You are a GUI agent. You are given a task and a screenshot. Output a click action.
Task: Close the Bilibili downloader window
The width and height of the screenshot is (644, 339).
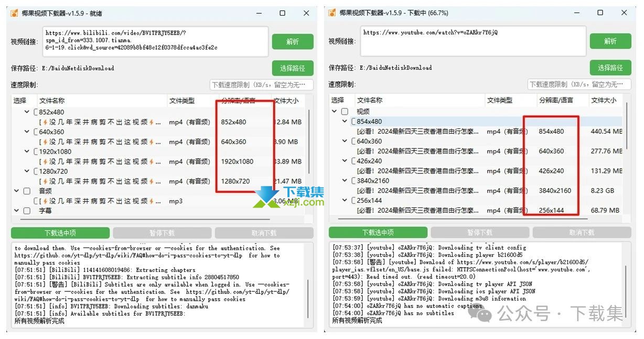pyautogui.click(x=306, y=13)
